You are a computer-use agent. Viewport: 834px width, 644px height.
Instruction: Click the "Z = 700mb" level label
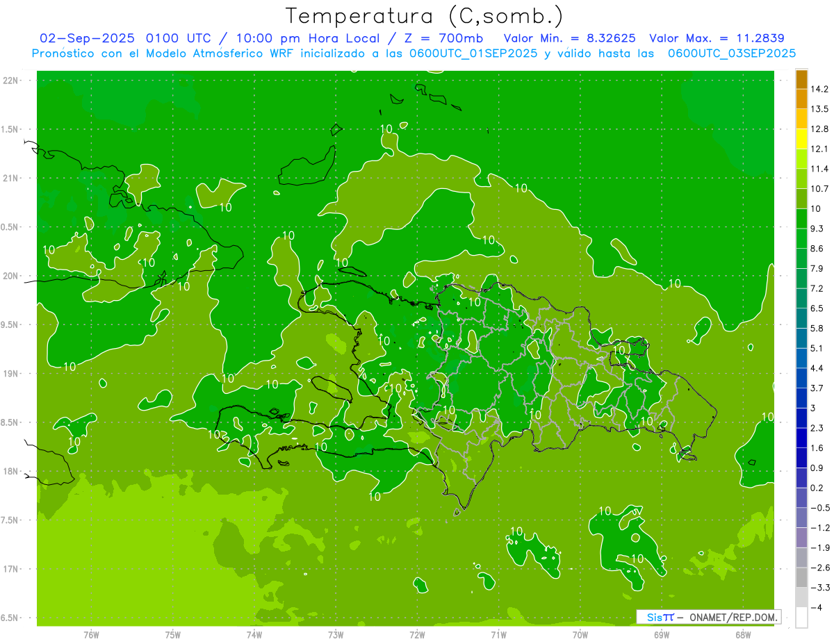coord(442,38)
